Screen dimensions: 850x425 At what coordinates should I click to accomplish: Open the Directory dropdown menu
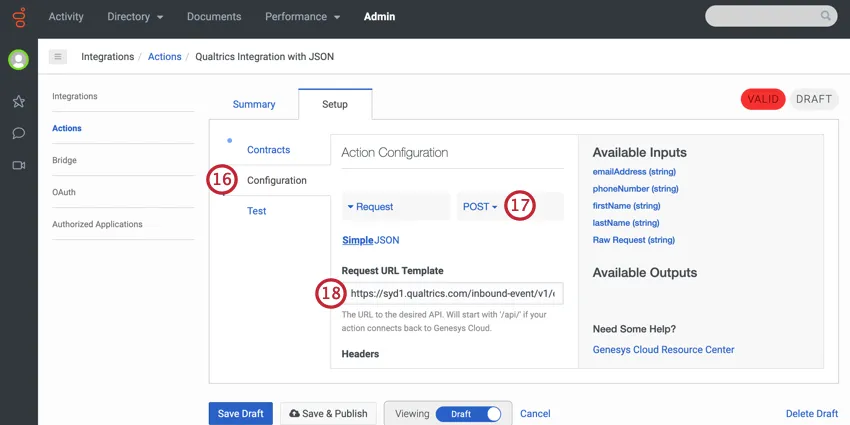[x=135, y=17]
